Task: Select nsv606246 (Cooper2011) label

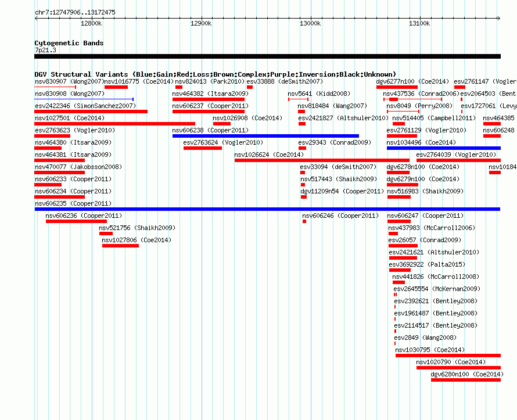Action: [340, 216]
